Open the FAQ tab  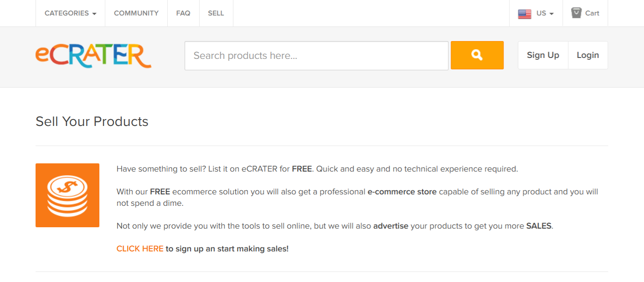click(x=183, y=13)
